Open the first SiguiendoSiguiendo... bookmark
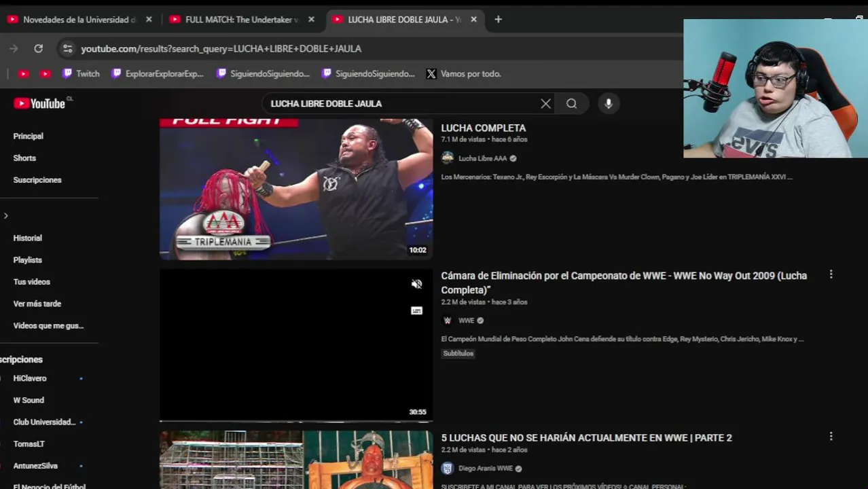 [263, 73]
